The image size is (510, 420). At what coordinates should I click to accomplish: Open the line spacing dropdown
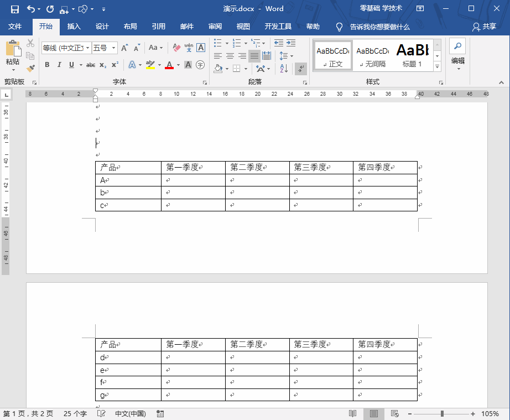(287, 56)
